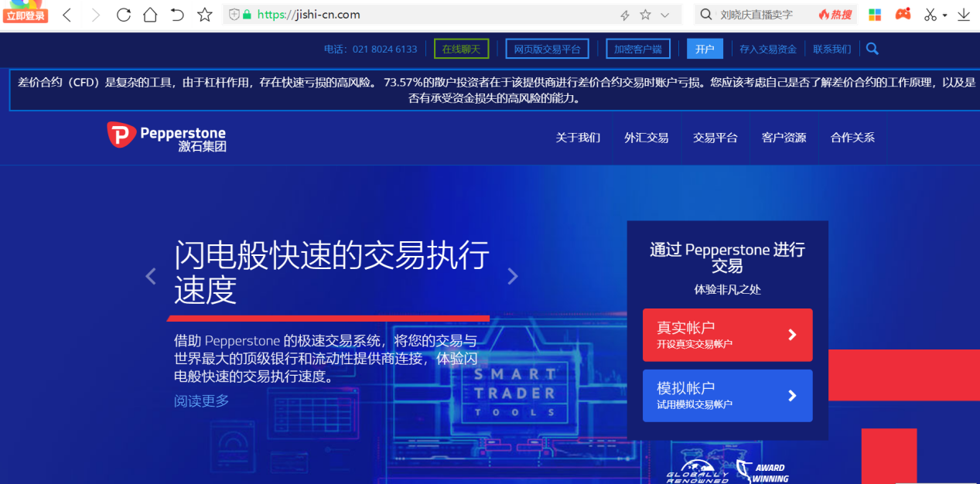The height and width of the screenshot is (484, 980).
Task: Click the 开户 button
Action: (705, 49)
